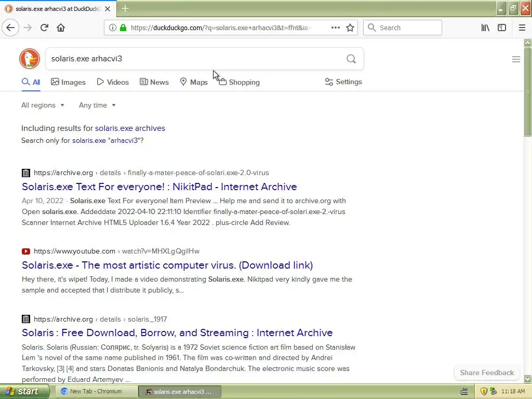Open the Firefox Library icon
The width and height of the screenshot is (532, 399).
click(x=485, y=28)
